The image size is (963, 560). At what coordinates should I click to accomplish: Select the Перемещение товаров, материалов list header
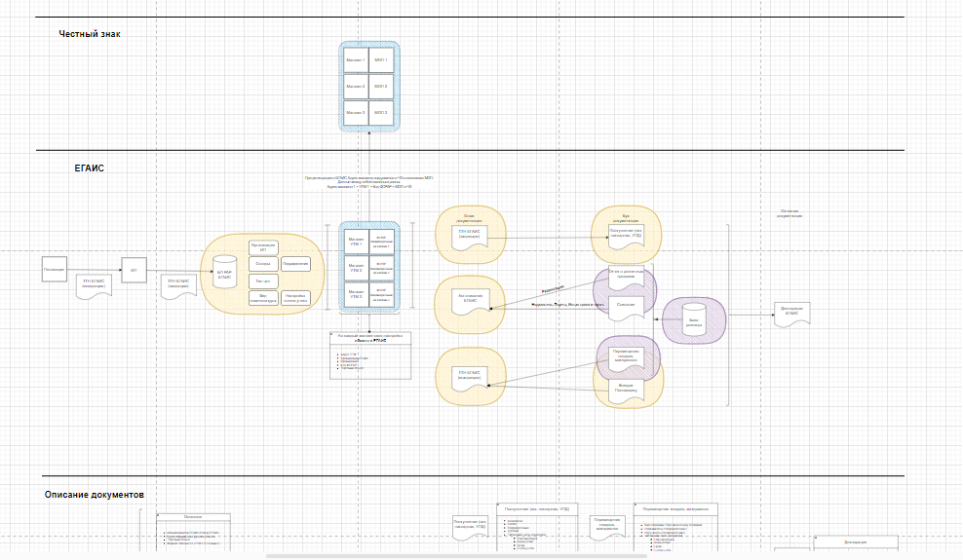click(675, 509)
